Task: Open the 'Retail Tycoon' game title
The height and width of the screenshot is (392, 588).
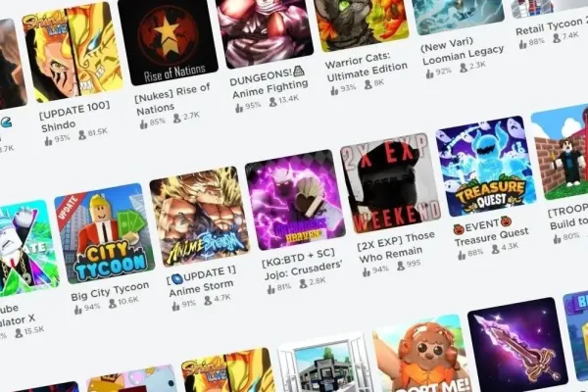Action: point(550,25)
